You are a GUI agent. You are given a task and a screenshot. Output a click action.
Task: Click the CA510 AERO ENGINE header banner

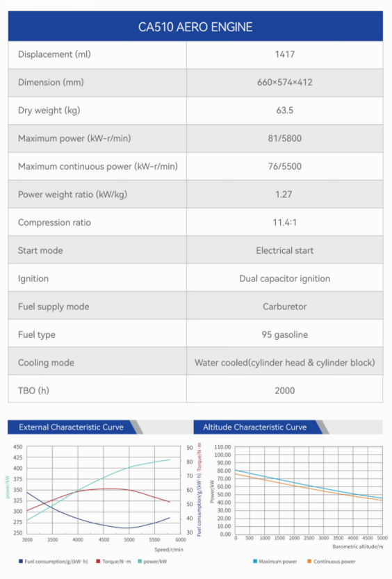coord(195,26)
